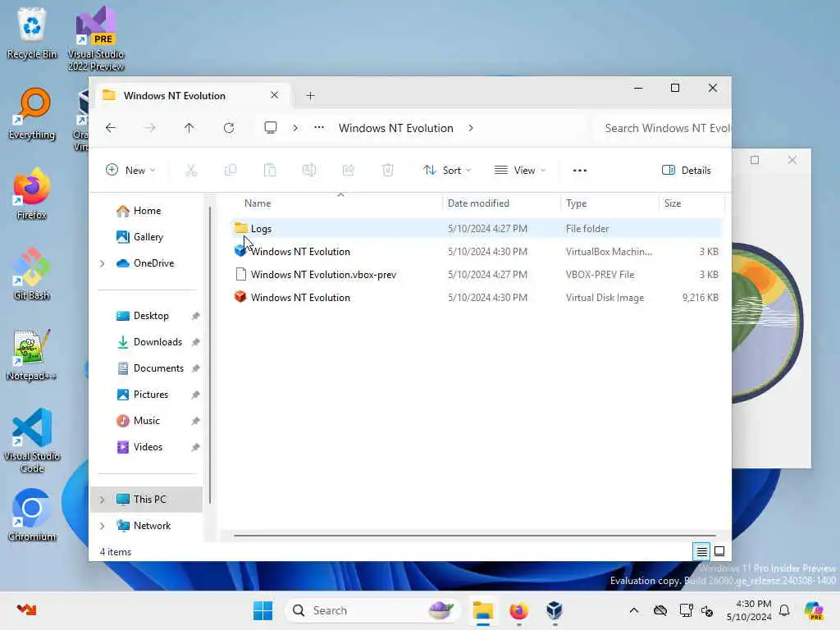
Task: Go up one folder level
Action: 189,128
